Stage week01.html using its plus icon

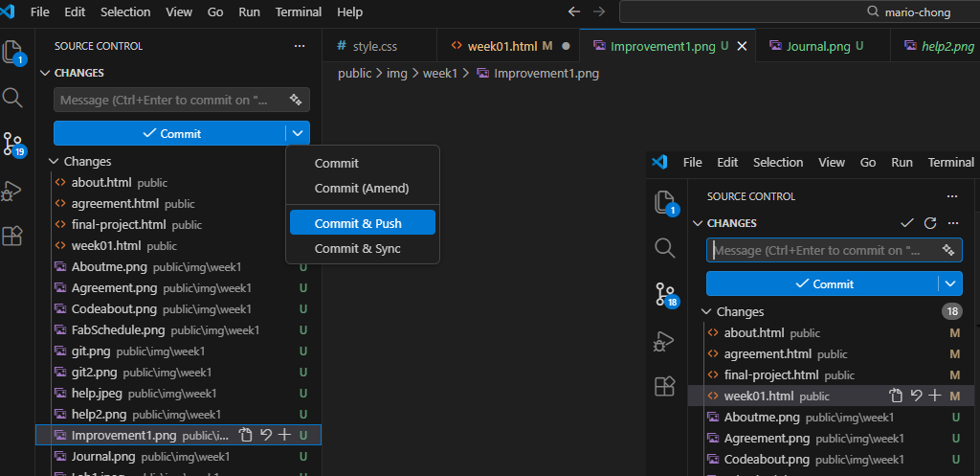coord(935,396)
